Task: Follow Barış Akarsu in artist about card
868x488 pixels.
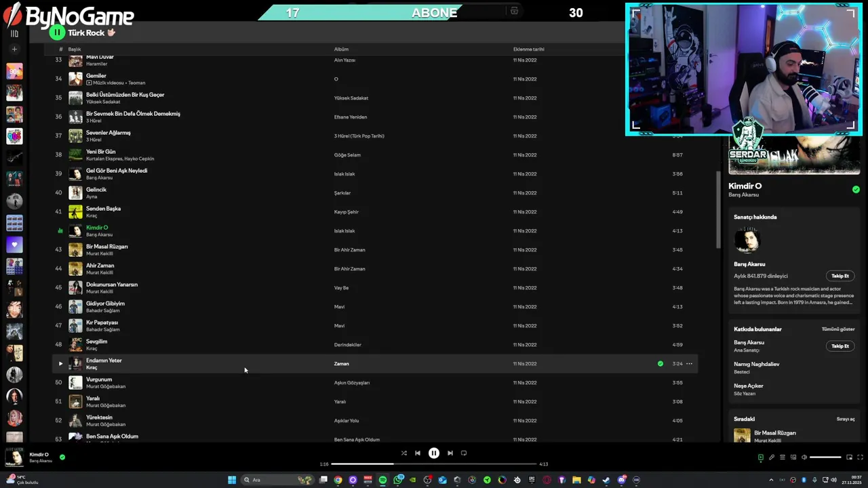Action: (x=840, y=276)
